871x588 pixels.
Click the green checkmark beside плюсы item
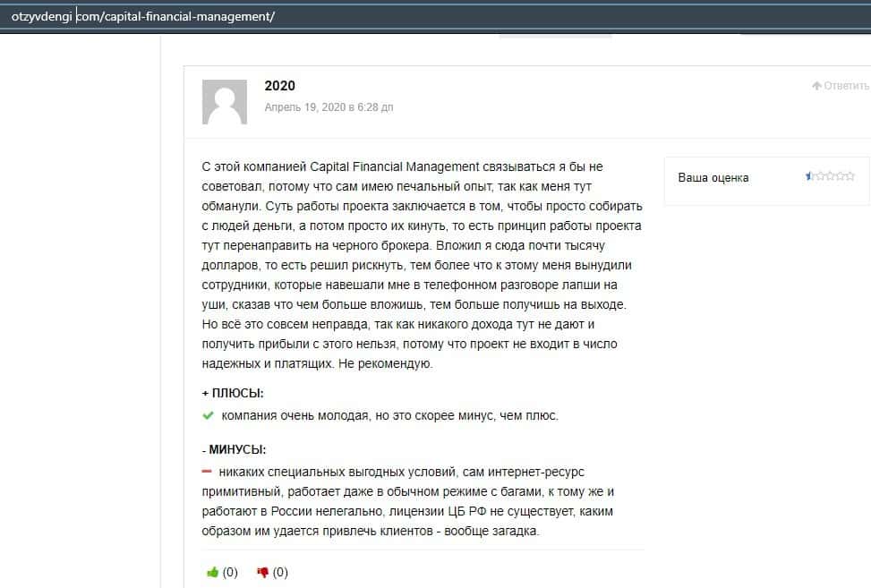pos(209,415)
